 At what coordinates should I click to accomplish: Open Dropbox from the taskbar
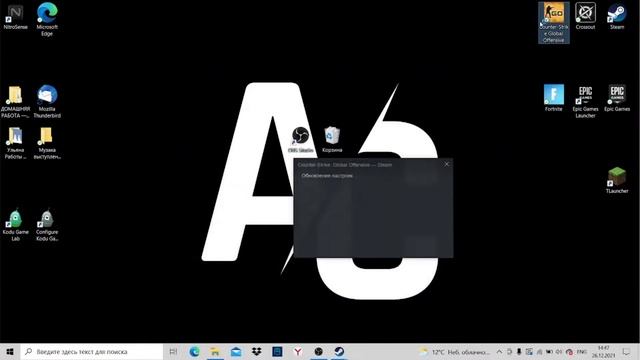[x=256, y=351]
